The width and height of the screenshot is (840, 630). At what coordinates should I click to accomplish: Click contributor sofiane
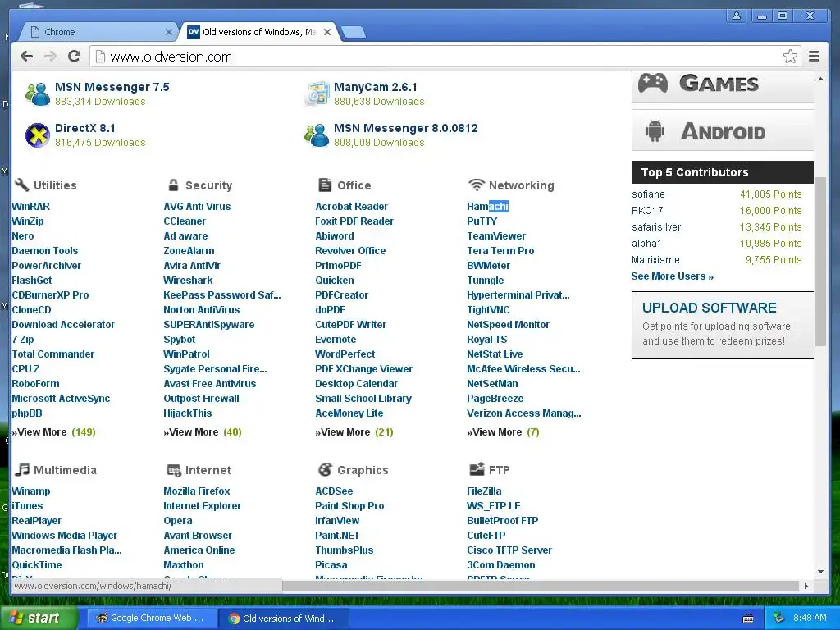click(648, 194)
